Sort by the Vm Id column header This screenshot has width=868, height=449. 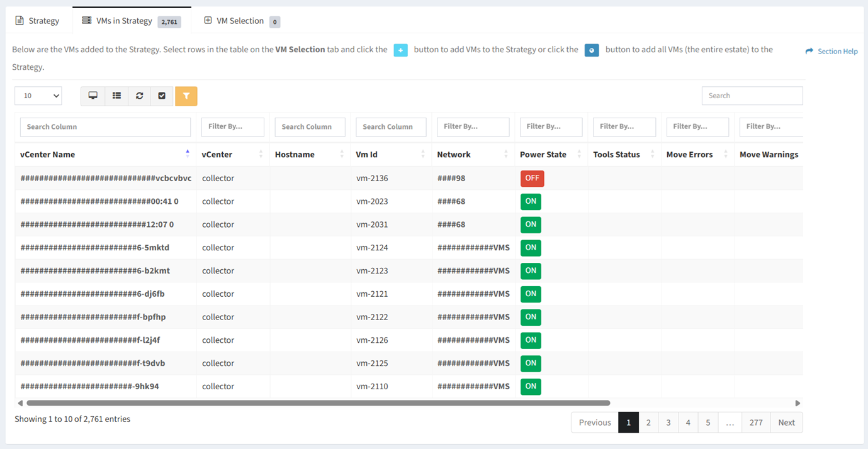pos(391,154)
